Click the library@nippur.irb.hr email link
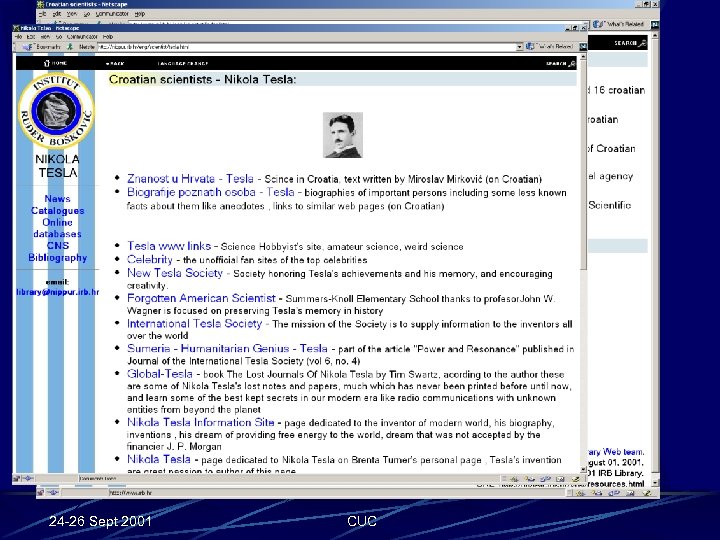Image resolution: width=720 pixels, height=540 pixels. click(57, 292)
